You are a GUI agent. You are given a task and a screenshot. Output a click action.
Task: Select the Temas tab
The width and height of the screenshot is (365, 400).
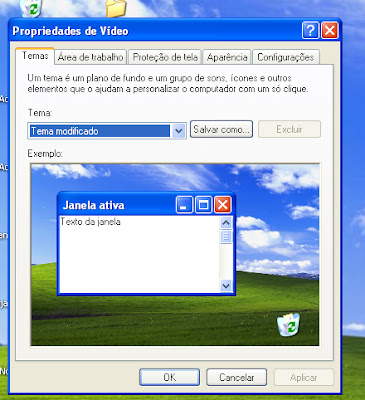35,56
